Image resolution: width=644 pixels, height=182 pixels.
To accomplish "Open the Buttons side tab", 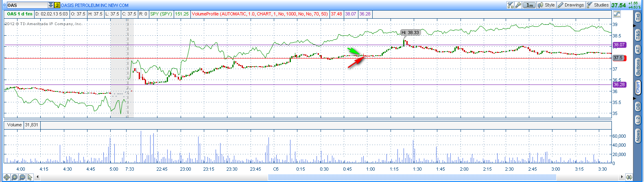I will [x=638, y=67].
